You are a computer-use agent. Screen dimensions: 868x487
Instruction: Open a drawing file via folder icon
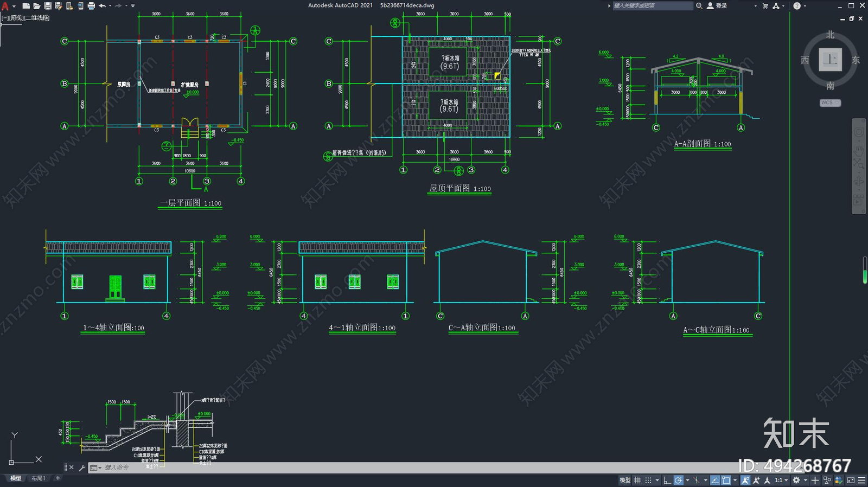tap(36, 6)
